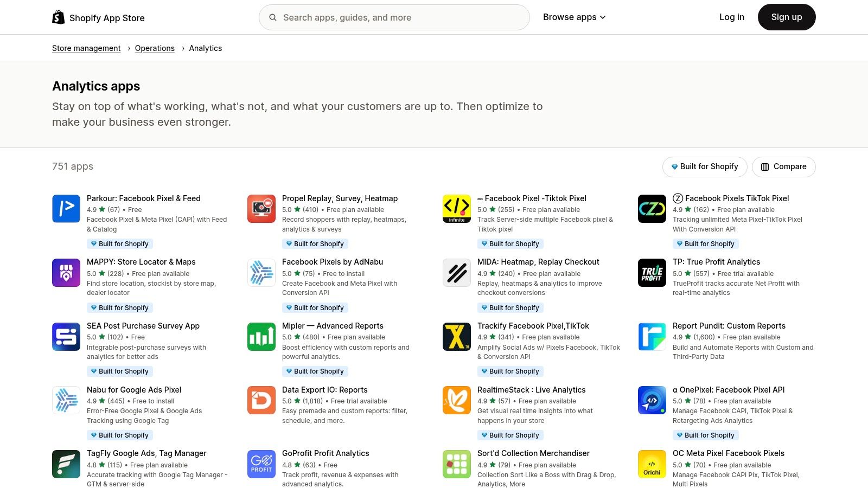This screenshot has width=868, height=488.
Task: Open TP: True Profit Analytics title
Action: click(x=716, y=262)
